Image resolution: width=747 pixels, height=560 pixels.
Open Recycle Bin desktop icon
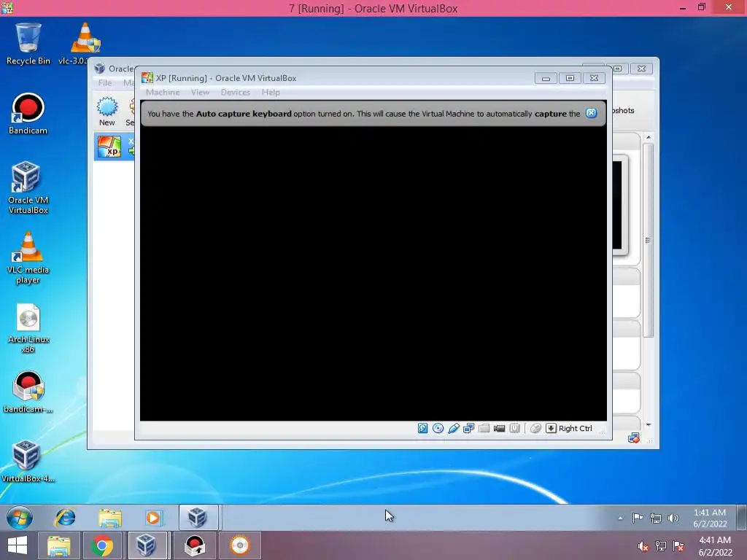28,44
